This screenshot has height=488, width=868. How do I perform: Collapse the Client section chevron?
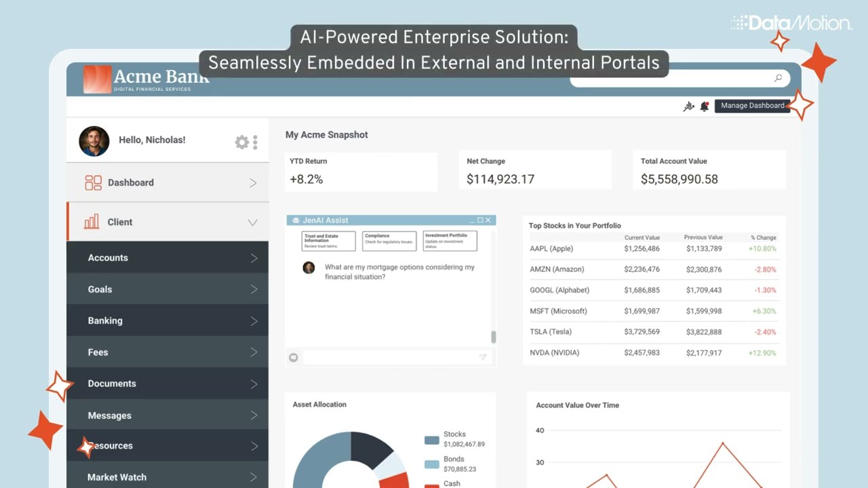[x=253, y=222]
